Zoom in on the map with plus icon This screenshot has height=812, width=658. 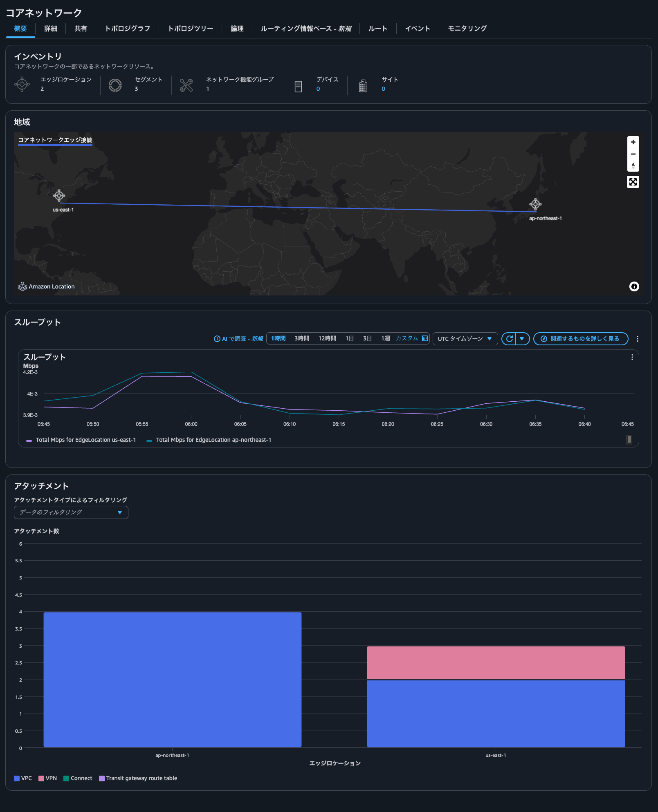[x=633, y=142]
